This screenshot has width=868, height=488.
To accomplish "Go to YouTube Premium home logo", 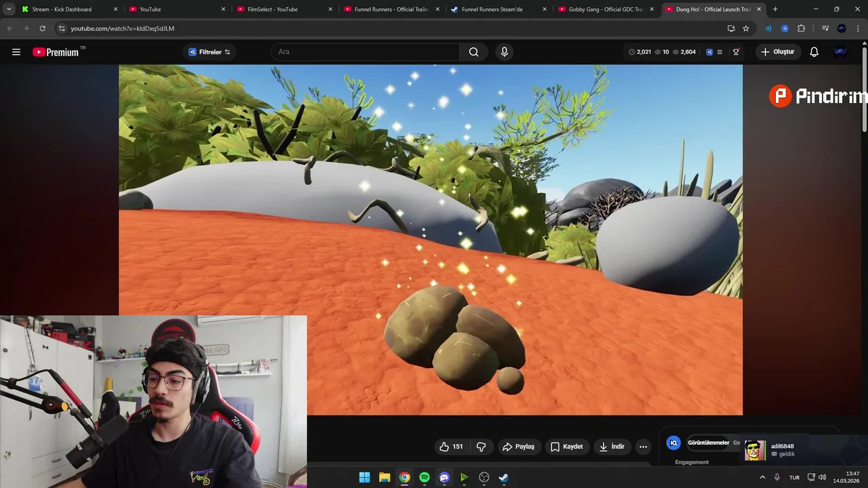I will [x=58, y=52].
